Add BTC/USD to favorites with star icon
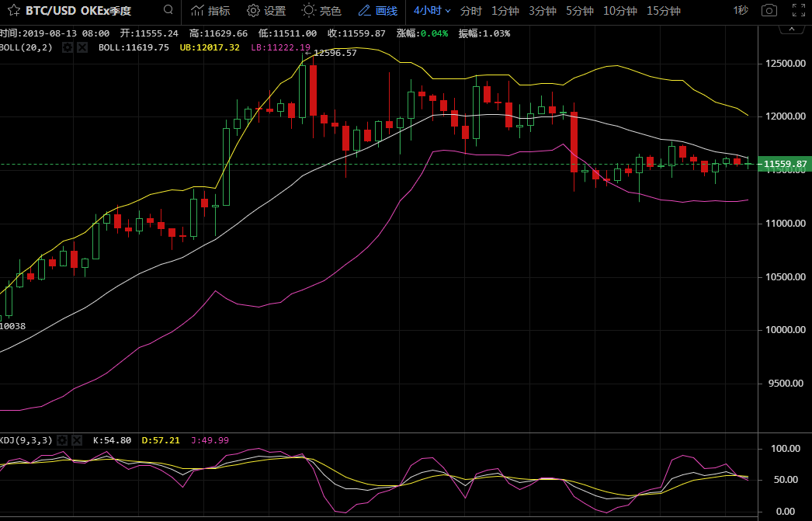Image resolution: width=812 pixels, height=521 pixels. click(x=14, y=10)
